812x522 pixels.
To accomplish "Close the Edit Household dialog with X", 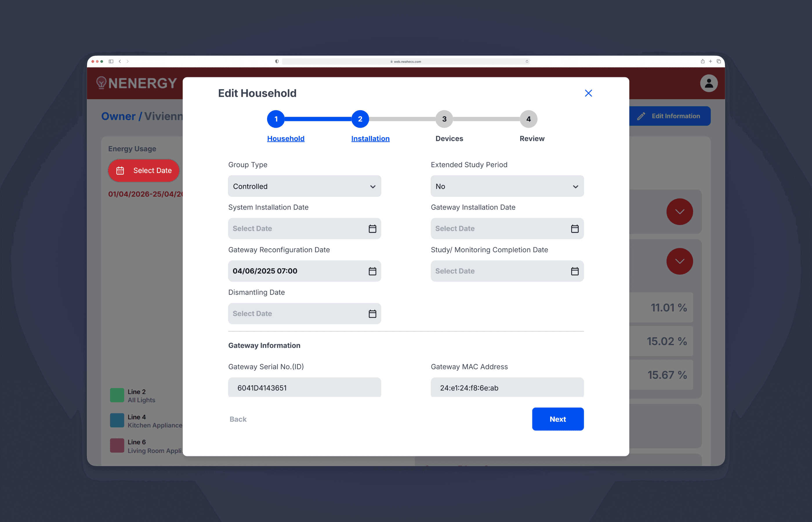I will click(x=588, y=93).
